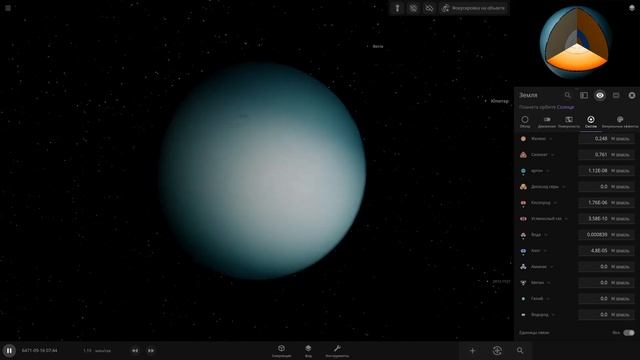Select the Vesta label in the viewport
Viewport: 640px width, 360px height.
point(378,47)
